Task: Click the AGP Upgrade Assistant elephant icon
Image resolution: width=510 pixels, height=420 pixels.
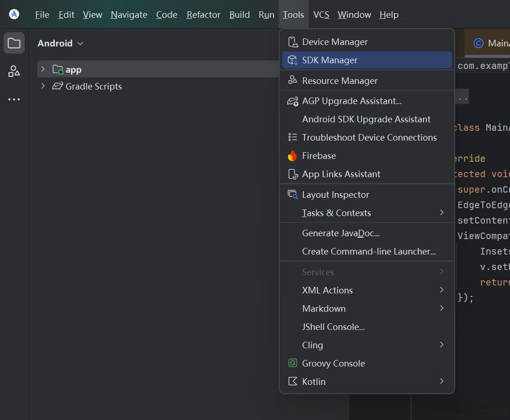Action: click(x=293, y=101)
